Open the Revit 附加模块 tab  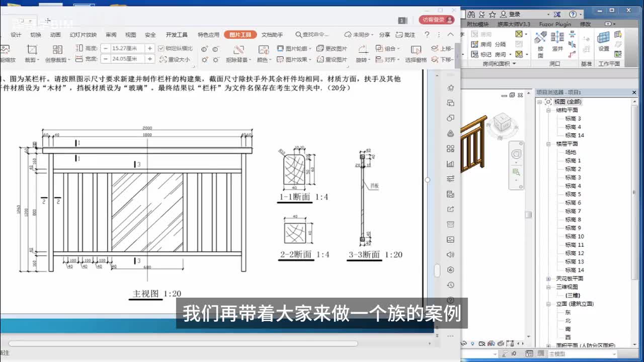(x=477, y=24)
